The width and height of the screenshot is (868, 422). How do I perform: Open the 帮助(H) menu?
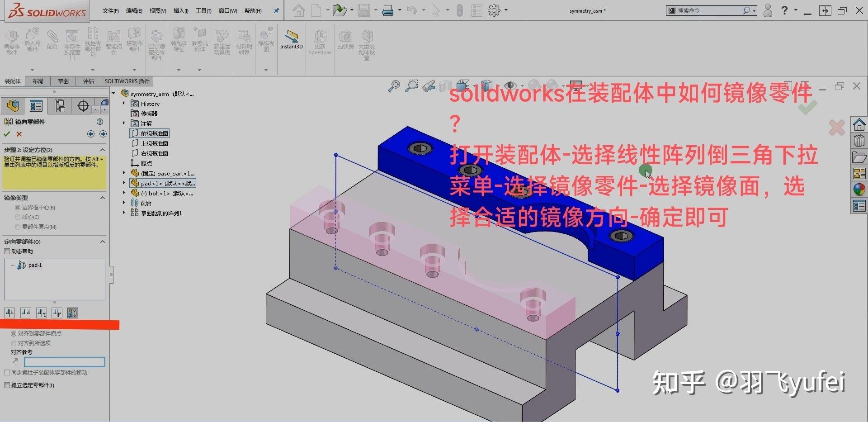click(253, 10)
